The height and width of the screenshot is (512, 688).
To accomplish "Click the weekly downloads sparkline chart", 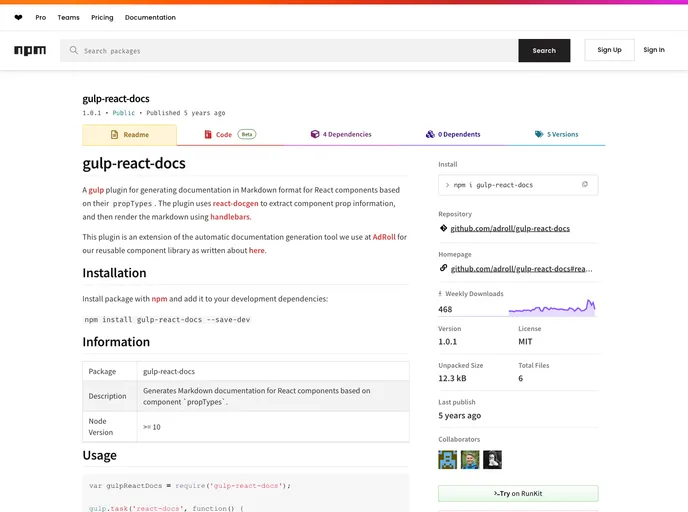I will tap(552, 307).
